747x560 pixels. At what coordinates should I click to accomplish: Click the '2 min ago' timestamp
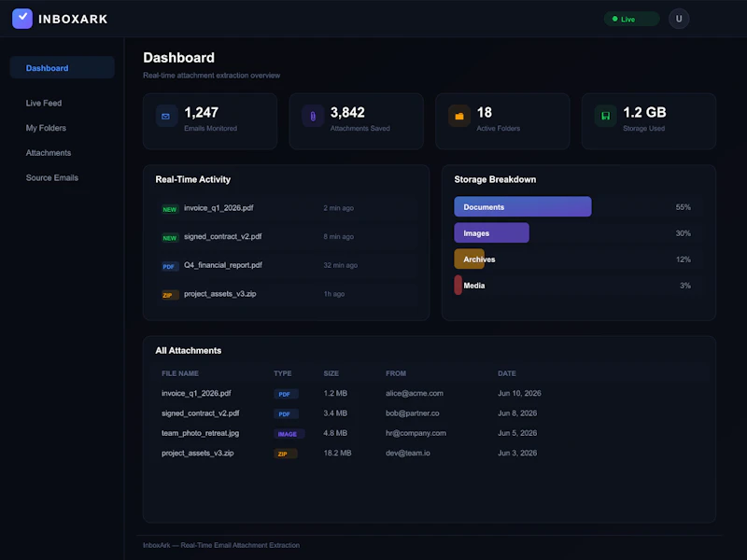point(338,208)
